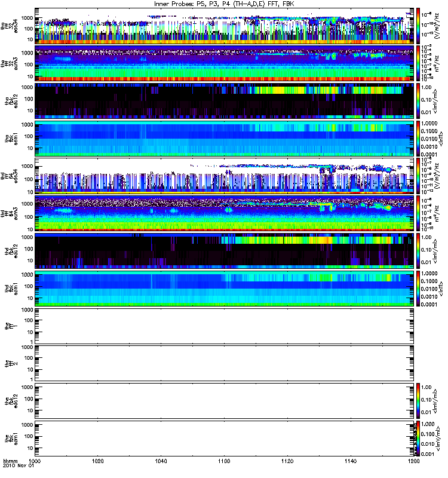Select the thd fbk scm1 panel
The height and width of the screenshot is (478, 448).
click(225, 289)
